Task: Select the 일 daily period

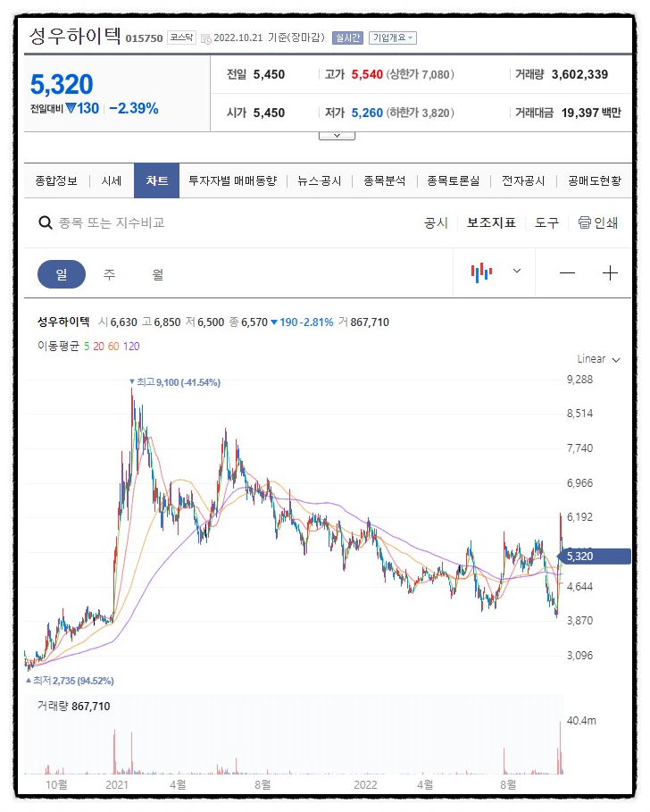Action: (62, 274)
